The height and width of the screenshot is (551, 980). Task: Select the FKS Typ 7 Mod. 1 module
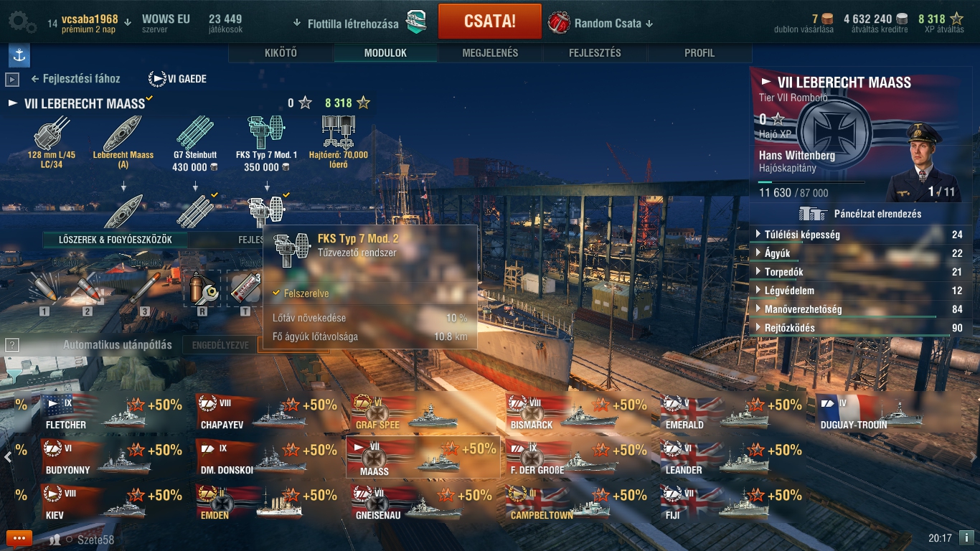[266, 133]
